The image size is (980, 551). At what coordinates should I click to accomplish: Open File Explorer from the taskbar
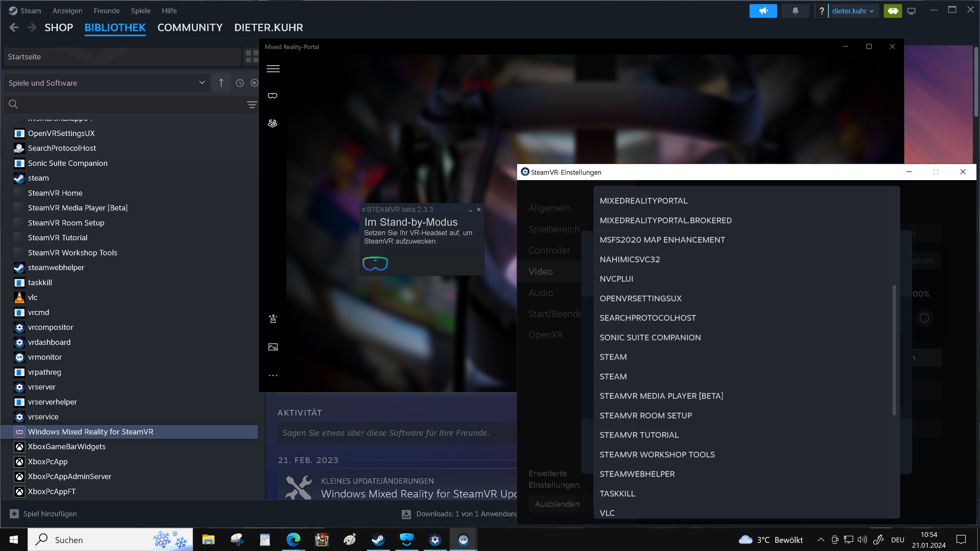tap(208, 539)
